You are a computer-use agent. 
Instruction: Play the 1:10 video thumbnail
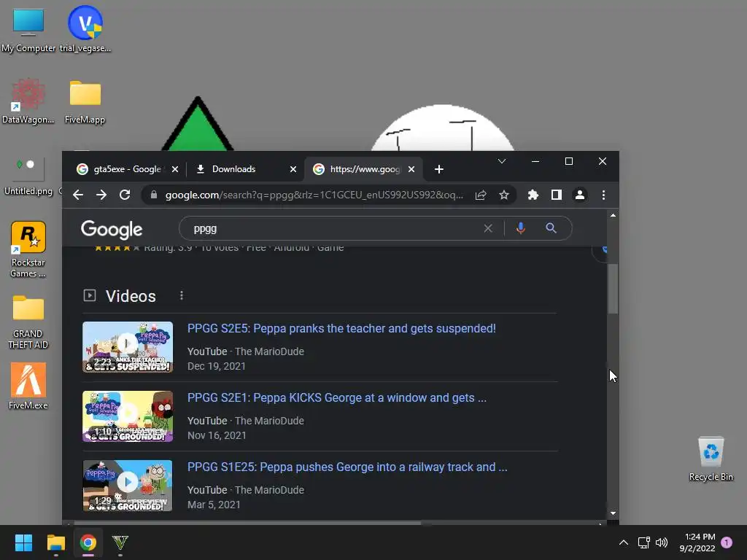(x=128, y=416)
